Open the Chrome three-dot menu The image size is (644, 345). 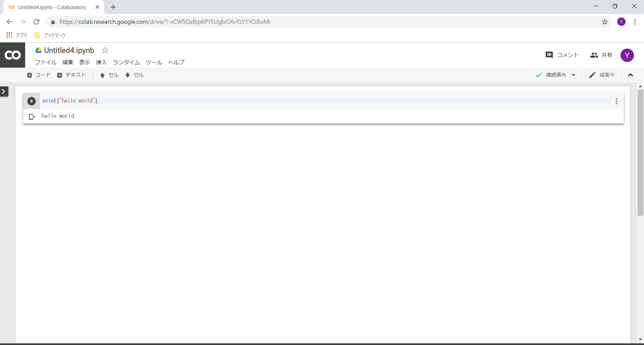pos(635,22)
